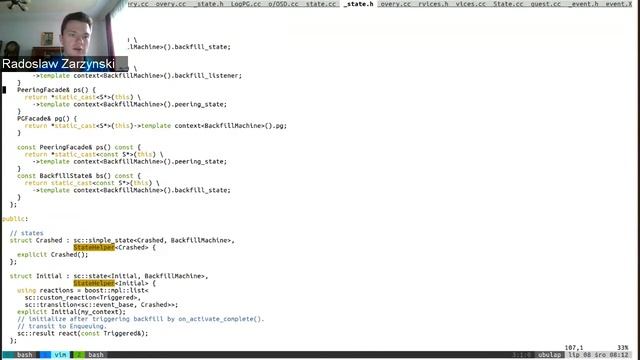The image size is (640, 360).
Task: Click 'explicit Crashed();' declaration
Action: [52, 255]
